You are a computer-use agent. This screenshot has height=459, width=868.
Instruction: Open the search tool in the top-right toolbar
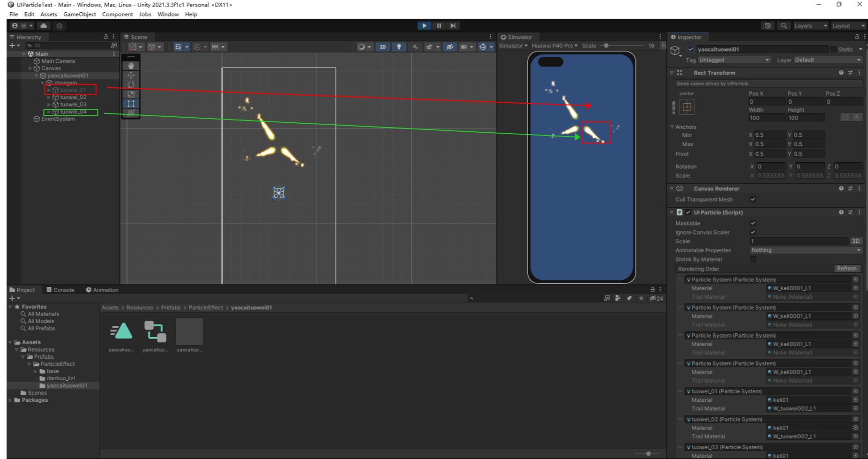tap(784, 25)
